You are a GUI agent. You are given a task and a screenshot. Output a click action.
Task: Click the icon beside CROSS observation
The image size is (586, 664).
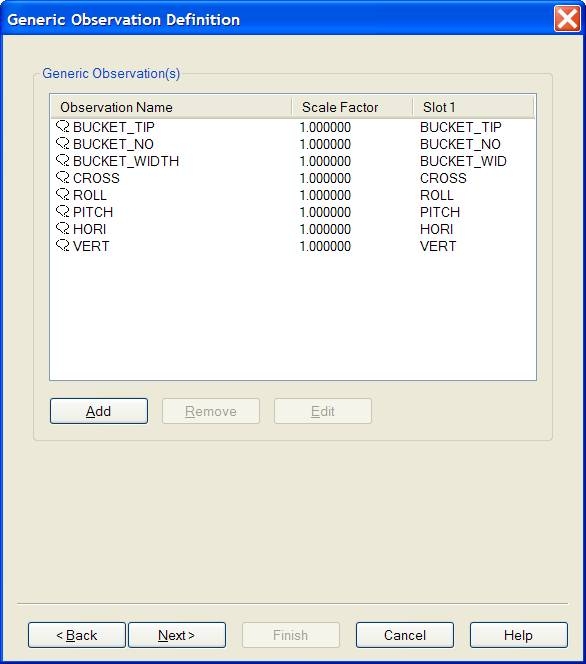(63, 177)
